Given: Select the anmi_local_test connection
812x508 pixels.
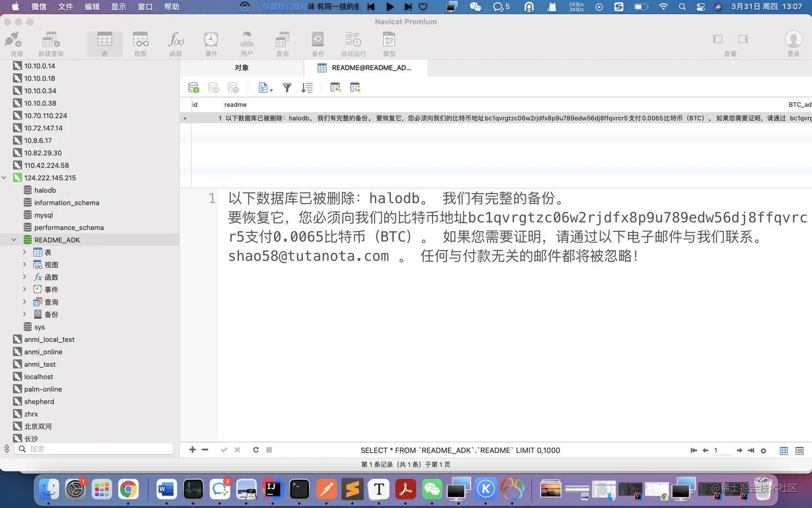Looking at the screenshot, I should [x=49, y=339].
